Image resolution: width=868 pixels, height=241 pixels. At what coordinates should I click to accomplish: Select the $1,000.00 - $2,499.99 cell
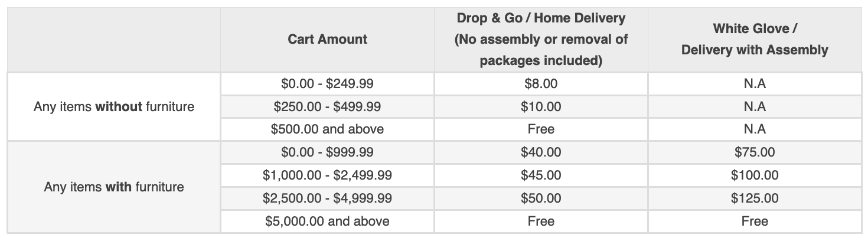(x=327, y=175)
